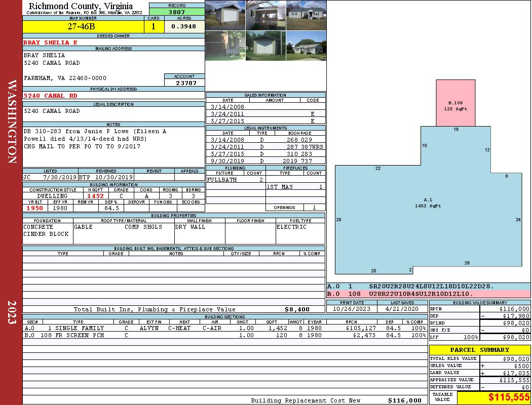This screenshot has width=532, height=405.
Task: Click the DWELLING construction style value
Action: coord(52,196)
